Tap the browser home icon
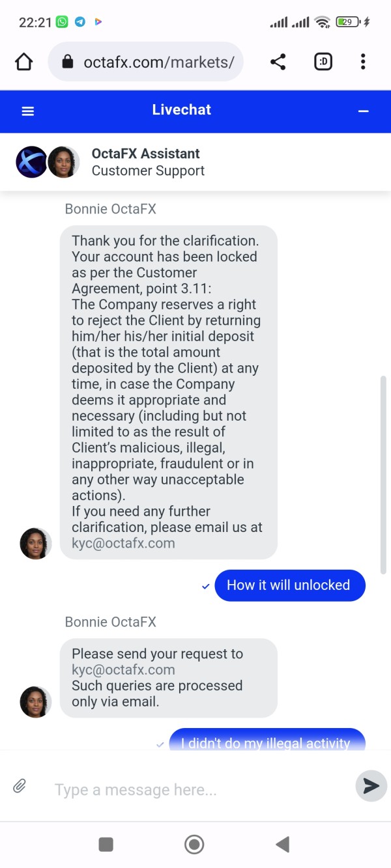 click(23, 62)
